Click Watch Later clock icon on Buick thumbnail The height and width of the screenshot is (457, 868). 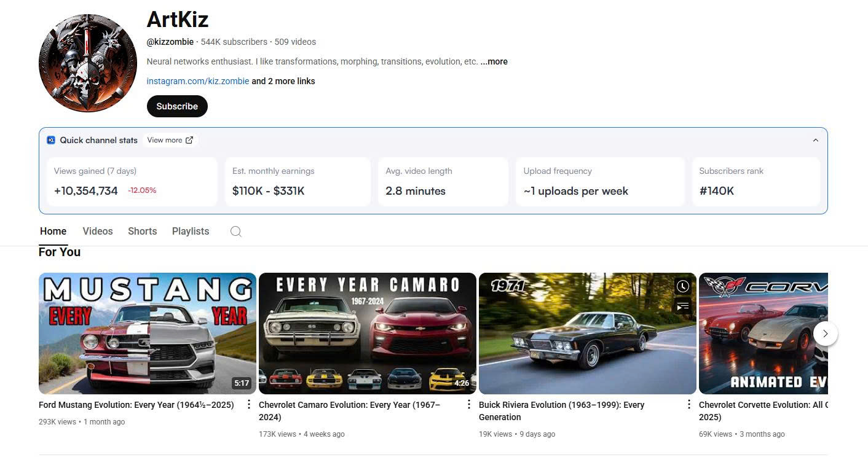pyautogui.click(x=682, y=286)
